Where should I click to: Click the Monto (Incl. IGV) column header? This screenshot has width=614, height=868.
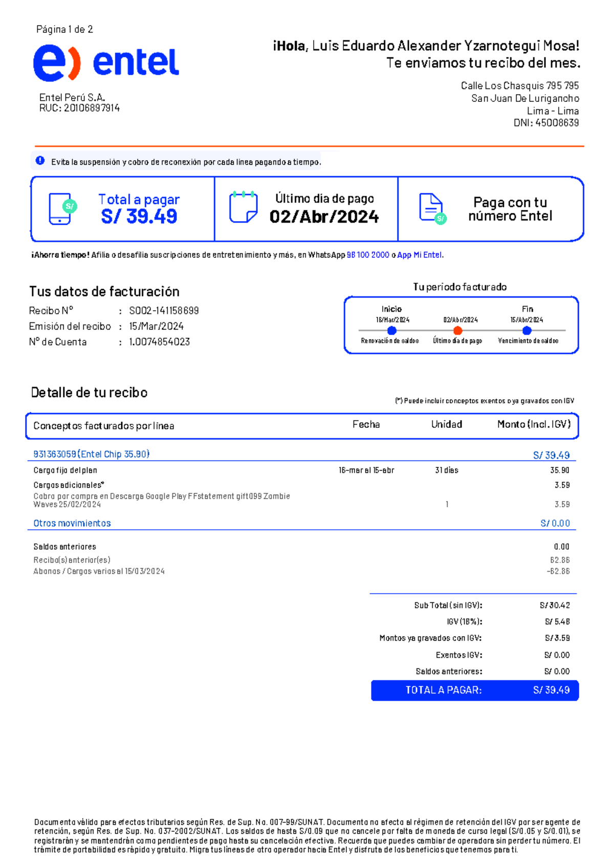point(534,424)
